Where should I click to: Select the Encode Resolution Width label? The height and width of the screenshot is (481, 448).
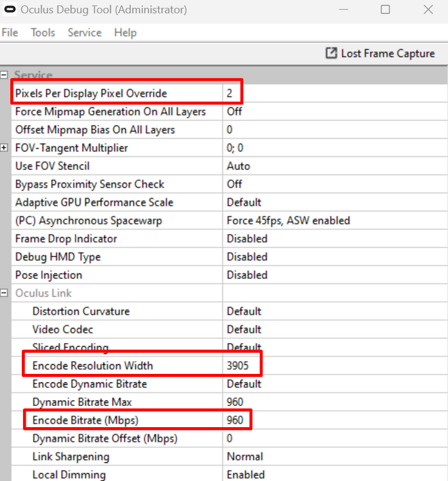92,366
